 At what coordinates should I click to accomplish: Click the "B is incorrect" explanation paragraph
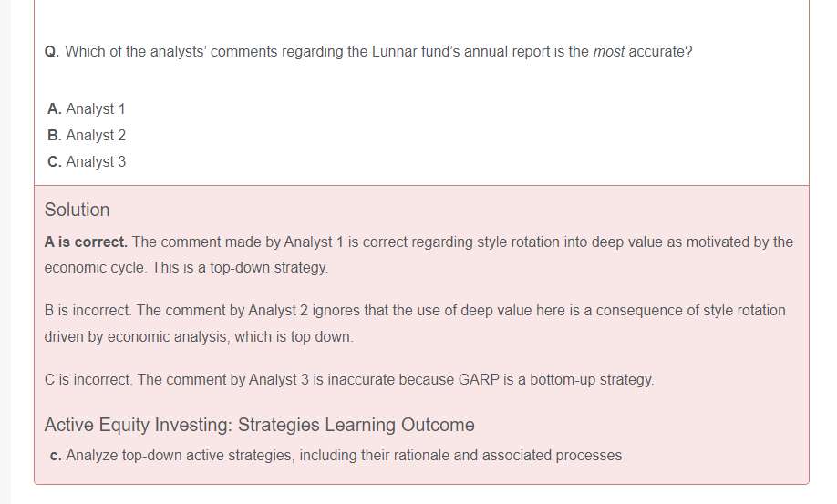click(415, 310)
